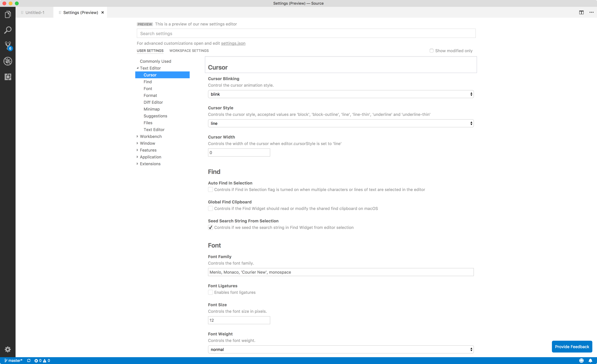597x364 pixels.
Task: Select Files in the settings tree
Action: 148,123
